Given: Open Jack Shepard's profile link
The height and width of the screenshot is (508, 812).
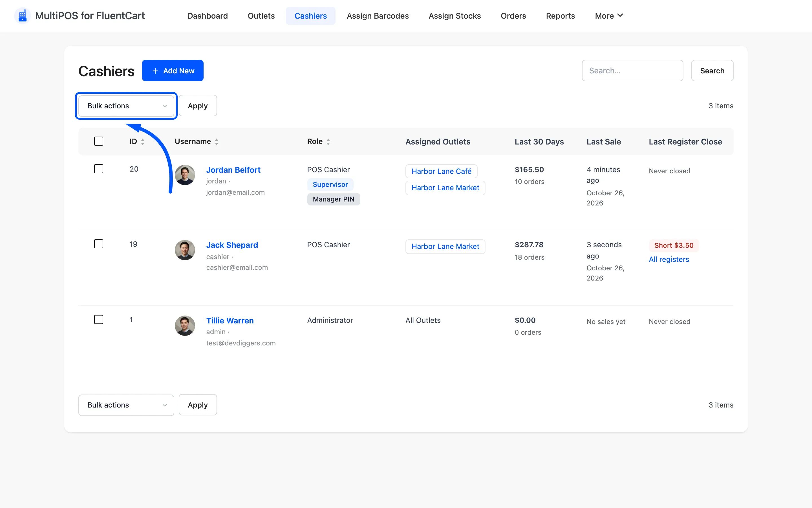Looking at the screenshot, I should click(232, 245).
